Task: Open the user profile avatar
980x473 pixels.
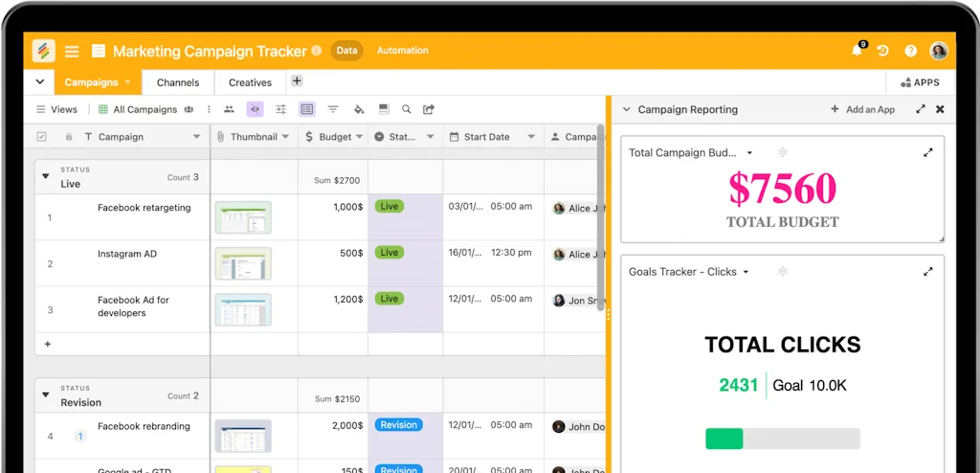Action: pos(939,51)
